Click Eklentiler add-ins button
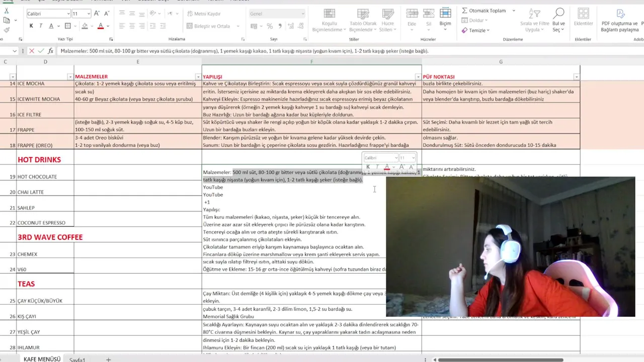 [584, 17]
